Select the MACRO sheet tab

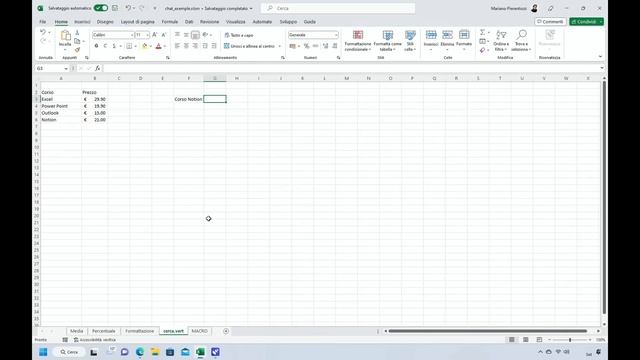[200, 331]
